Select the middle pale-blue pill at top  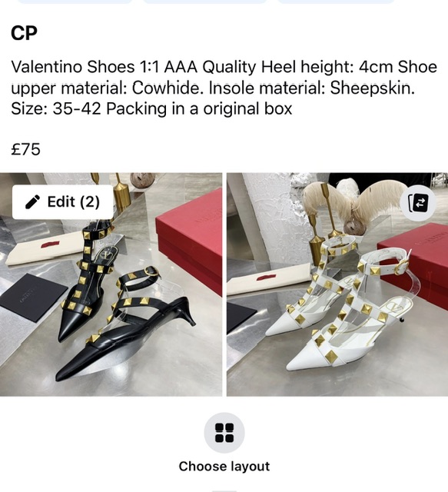[204, 2]
